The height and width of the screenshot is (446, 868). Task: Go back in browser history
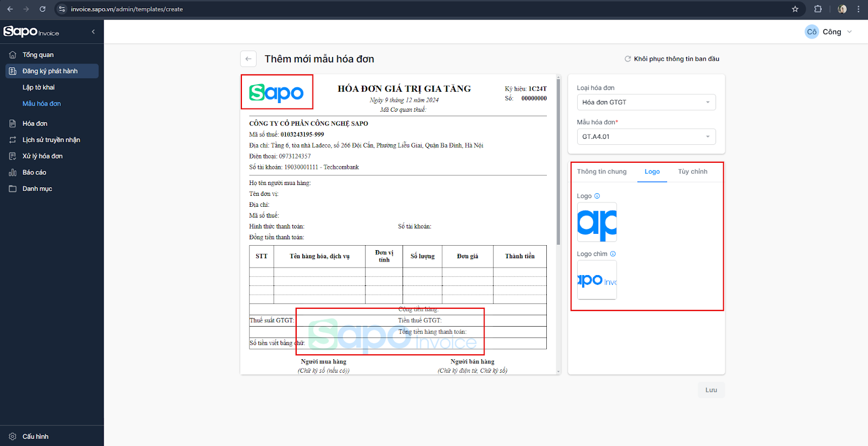click(x=10, y=9)
